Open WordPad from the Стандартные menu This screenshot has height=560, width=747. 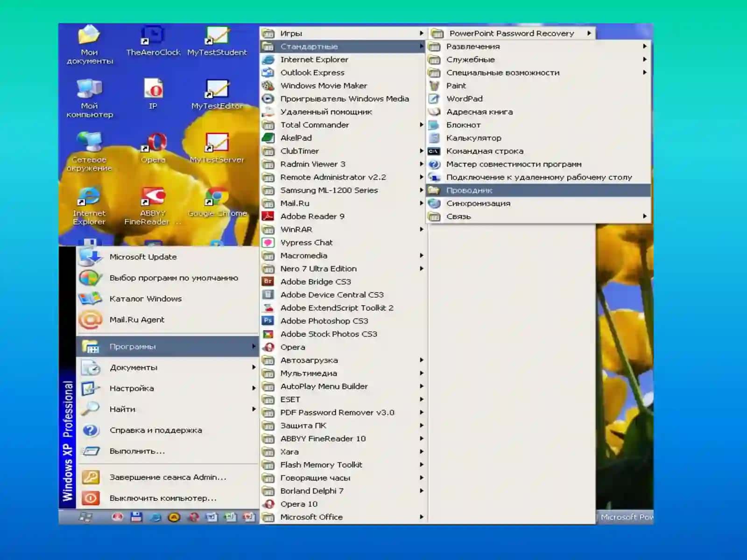click(x=539, y=99)
